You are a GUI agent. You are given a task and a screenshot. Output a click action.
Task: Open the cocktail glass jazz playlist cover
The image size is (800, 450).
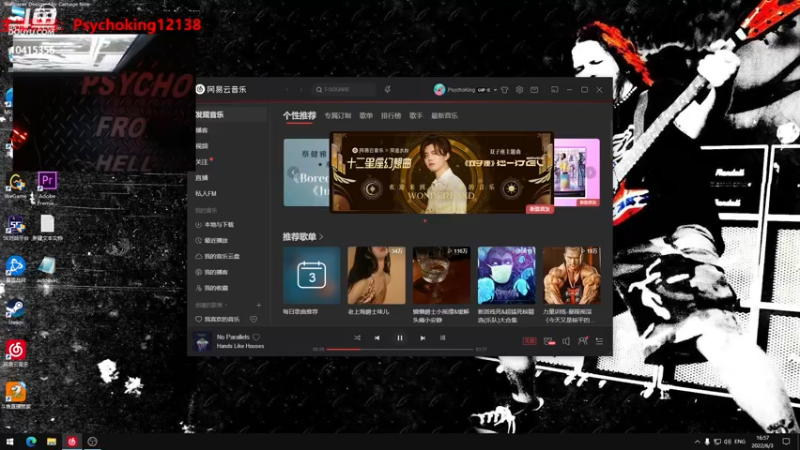point(441,276)
